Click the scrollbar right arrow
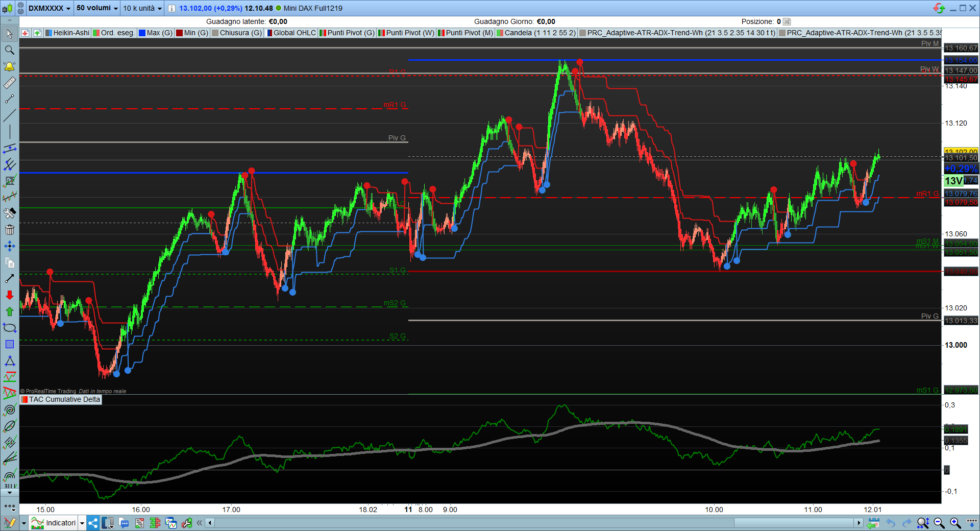 (x=859, y=523)
